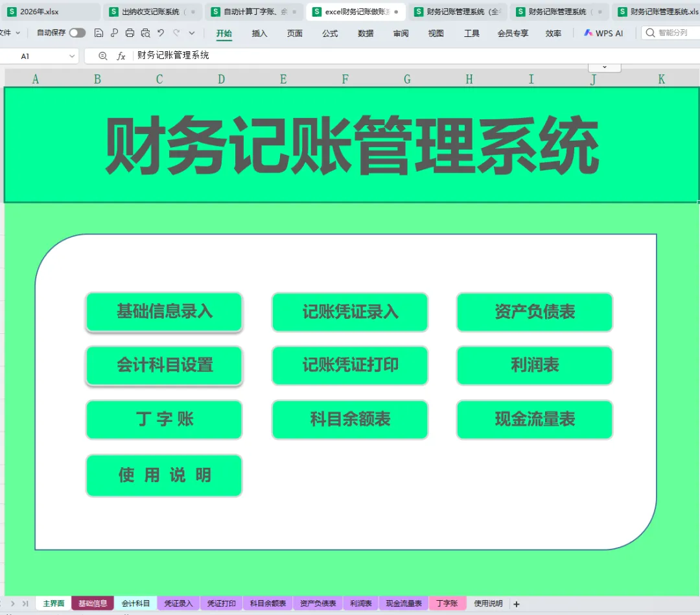Select column header F

point(345,80)
